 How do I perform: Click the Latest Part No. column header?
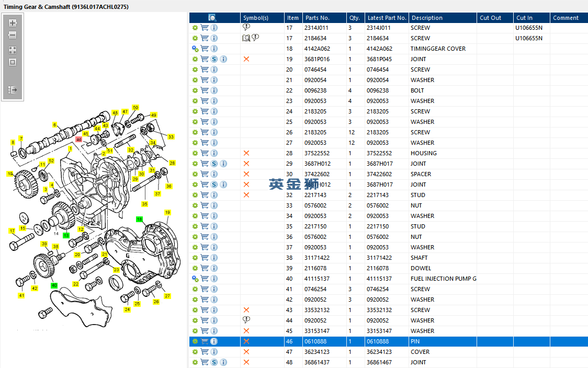tap(387, 18)
